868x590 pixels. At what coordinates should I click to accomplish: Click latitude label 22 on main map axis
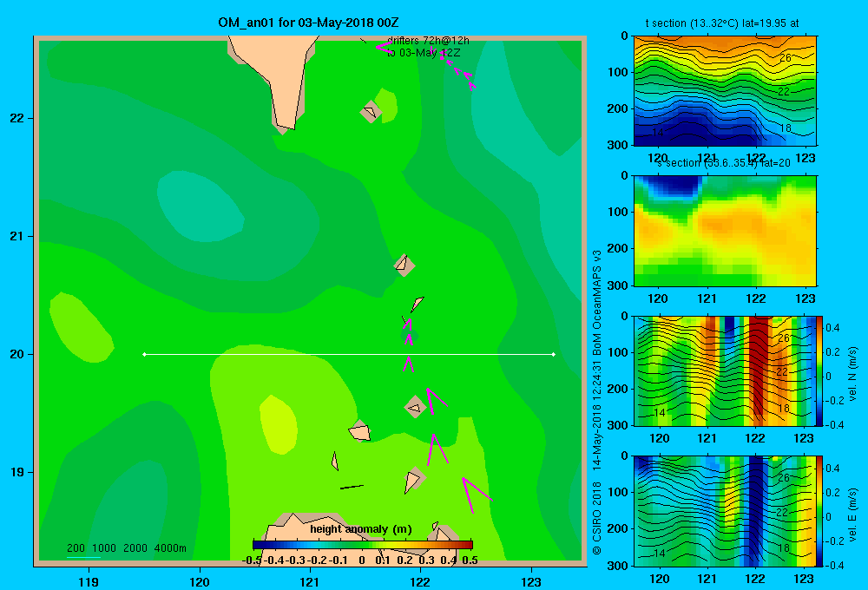pos(16,118)
